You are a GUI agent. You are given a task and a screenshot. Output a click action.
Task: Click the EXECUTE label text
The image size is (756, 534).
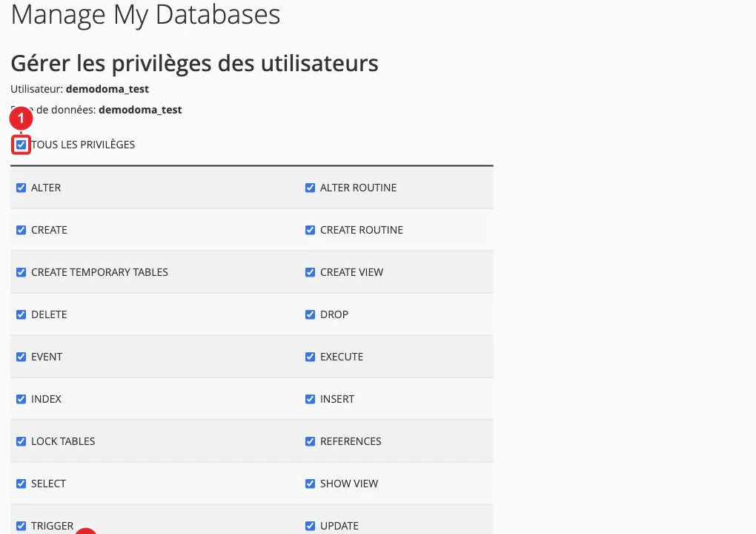point(342,357)
